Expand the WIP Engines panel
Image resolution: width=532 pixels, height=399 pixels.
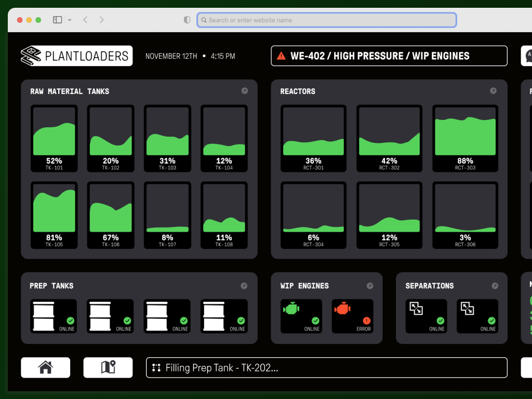(370, 286)
